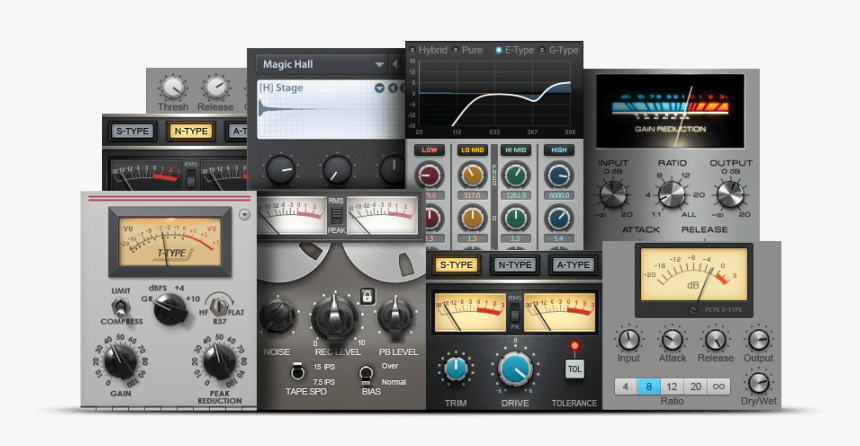Click the GAIN knob on T-TYPE plugin

point(121,362)
